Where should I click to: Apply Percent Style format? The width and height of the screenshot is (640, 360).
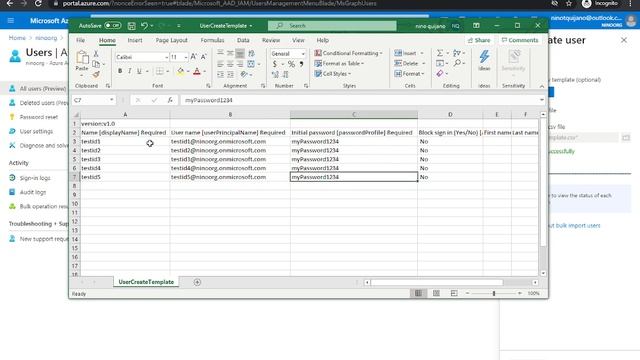[x=291, y=64]
